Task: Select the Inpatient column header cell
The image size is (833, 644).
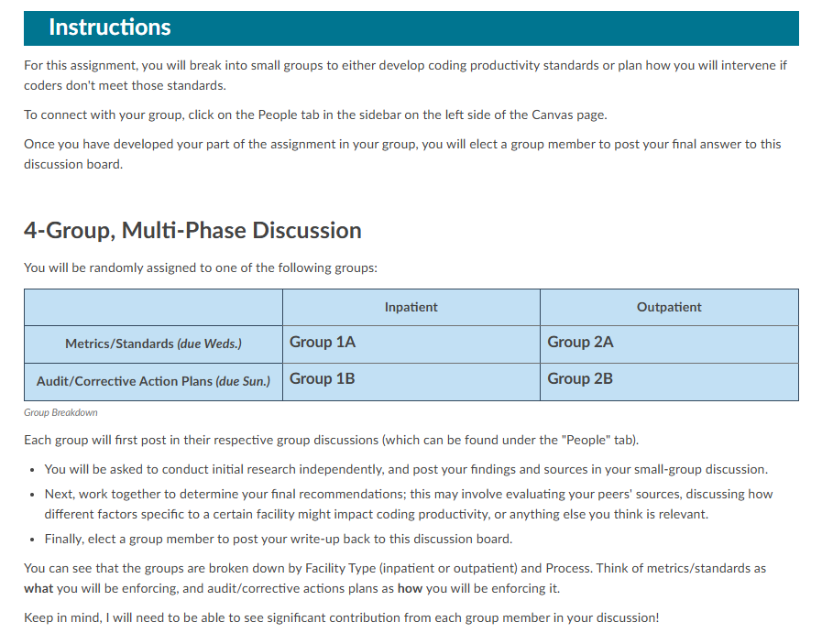Action: tap(411, 307)
